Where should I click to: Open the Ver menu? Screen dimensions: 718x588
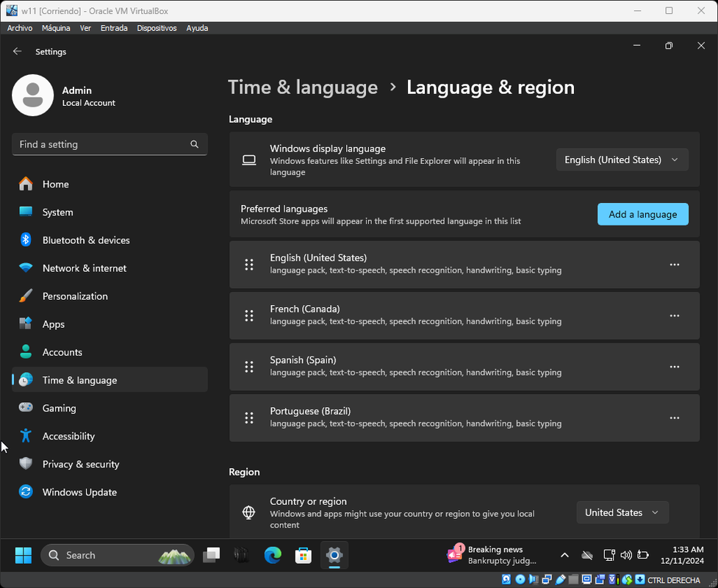[85, 28]
